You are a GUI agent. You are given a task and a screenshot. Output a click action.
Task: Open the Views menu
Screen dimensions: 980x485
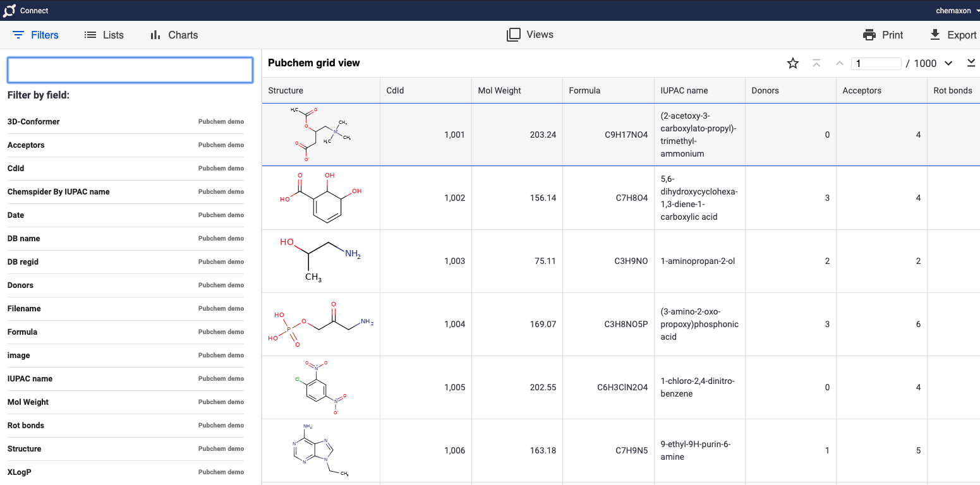click(x=530, y=35)
